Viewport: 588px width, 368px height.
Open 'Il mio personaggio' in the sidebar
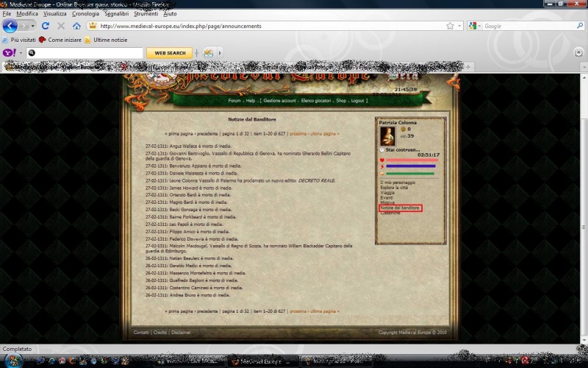point(398,182)
